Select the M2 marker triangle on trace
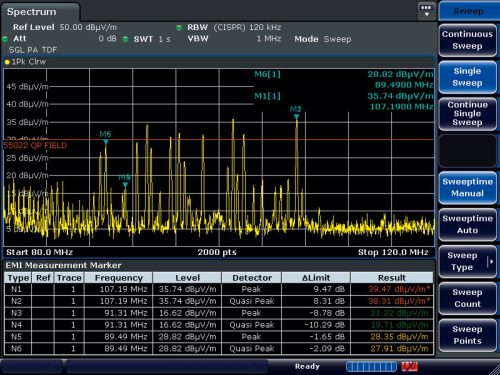 pyautogui.click(x=296, y=117)
